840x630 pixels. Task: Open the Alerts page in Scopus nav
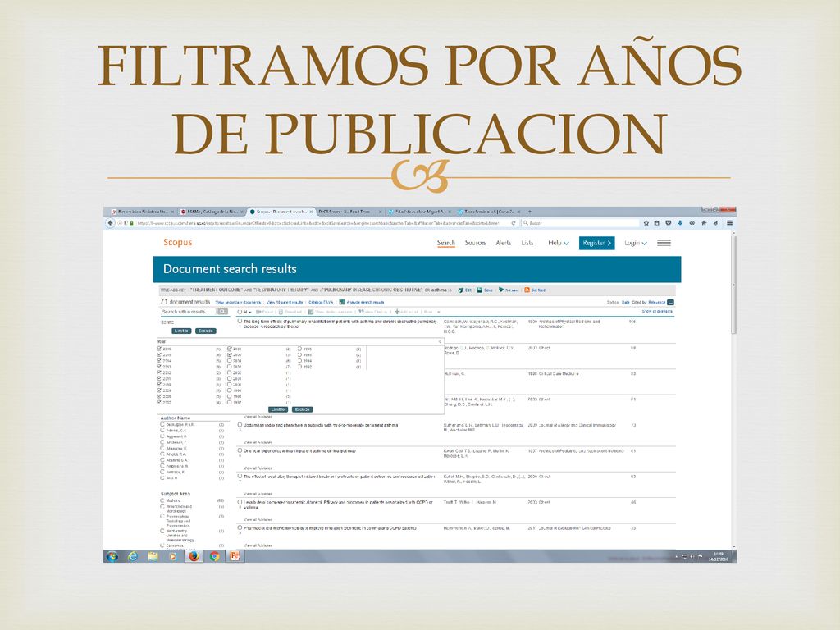[504, 243]
